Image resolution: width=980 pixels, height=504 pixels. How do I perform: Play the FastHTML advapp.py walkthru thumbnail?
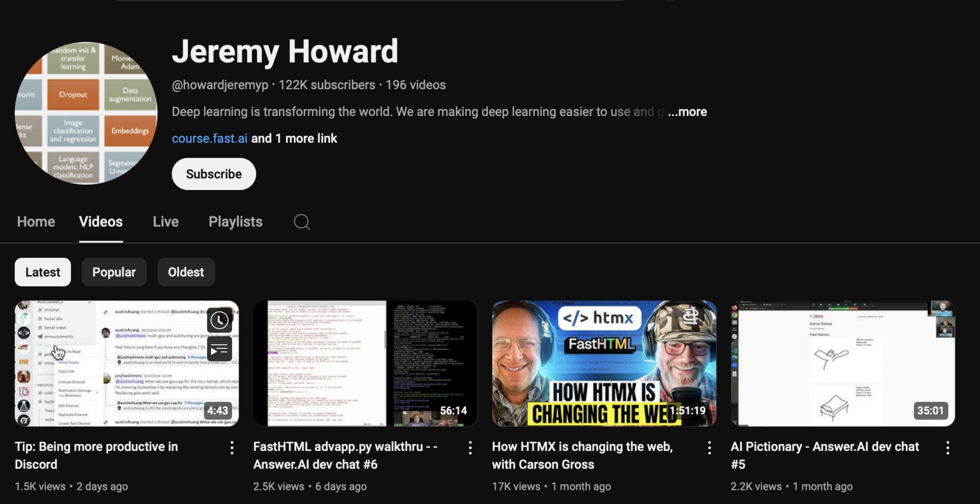[x=365, y=363]
